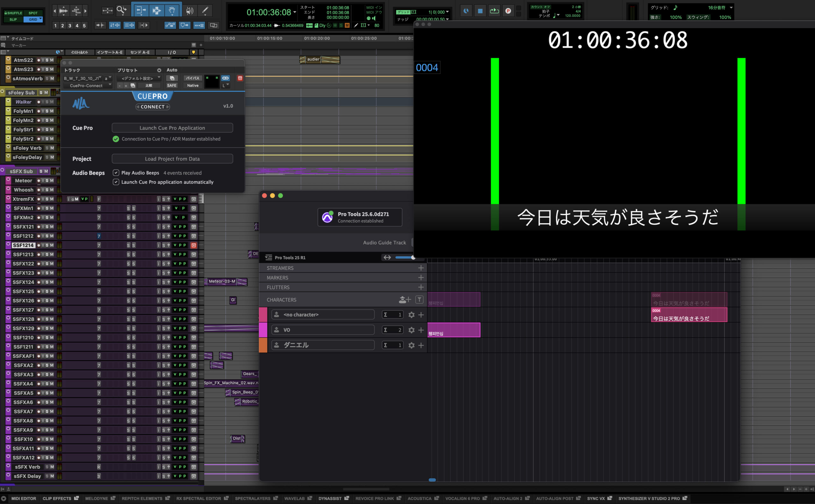Uncheck Launch Cue Pro application automatically
Screen dimensions: 815x504
coord(116,182)
